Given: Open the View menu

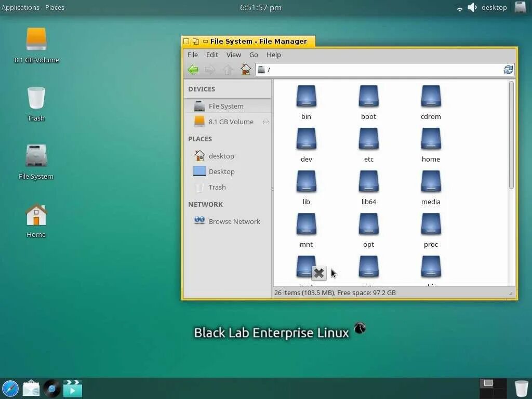Looking at the screenshot, I should [233, 55].
